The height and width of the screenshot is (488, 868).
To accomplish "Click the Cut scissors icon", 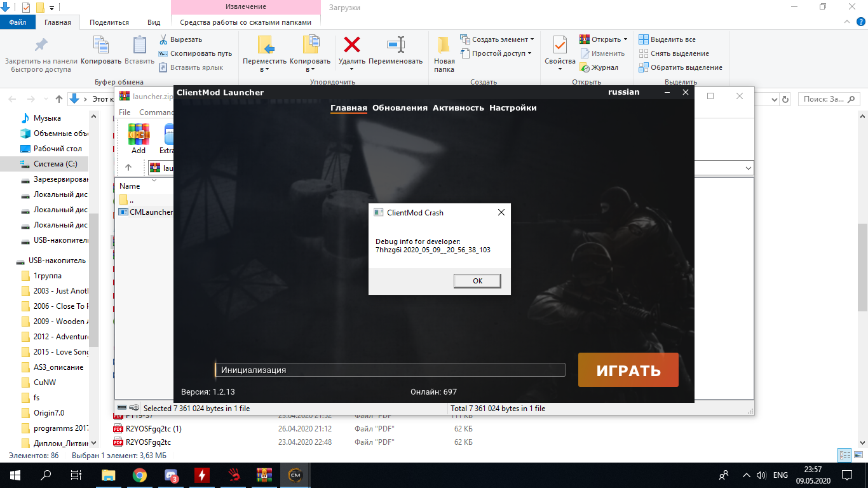I will tap(163, 39).
